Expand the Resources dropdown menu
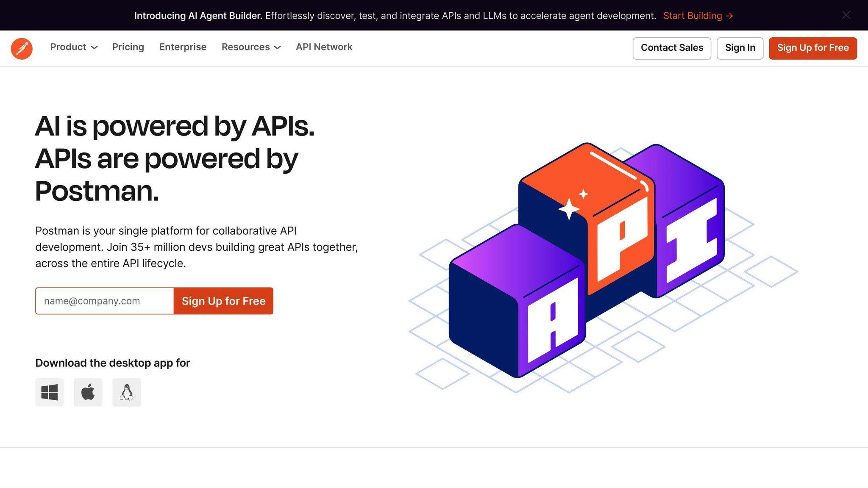Viewport: 868px width, 488px height. pyautogui.click(x=246, y=47)
